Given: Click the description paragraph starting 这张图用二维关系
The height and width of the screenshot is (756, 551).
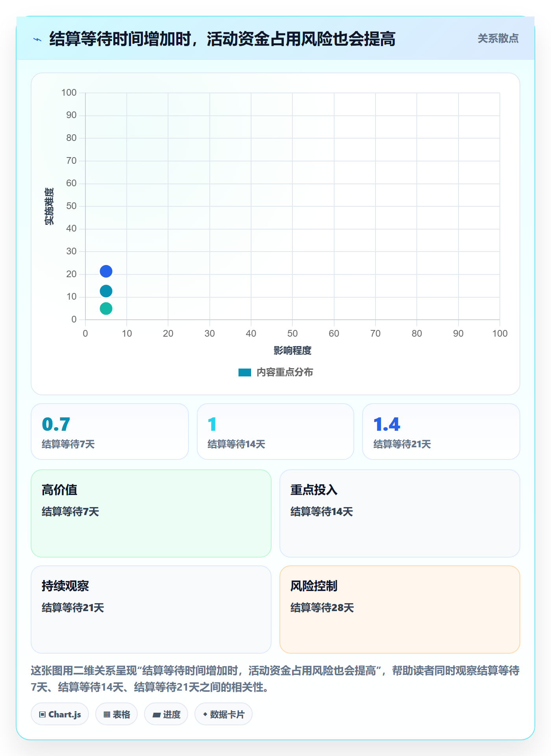Looking at the screenshot, I should pyautogui.click(x=275, y=679).
